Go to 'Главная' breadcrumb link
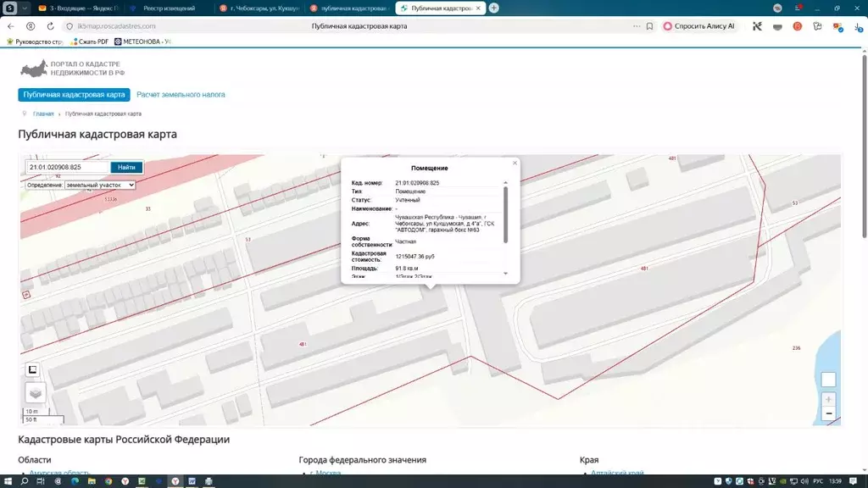868x488 pixels. click(43, 114)
